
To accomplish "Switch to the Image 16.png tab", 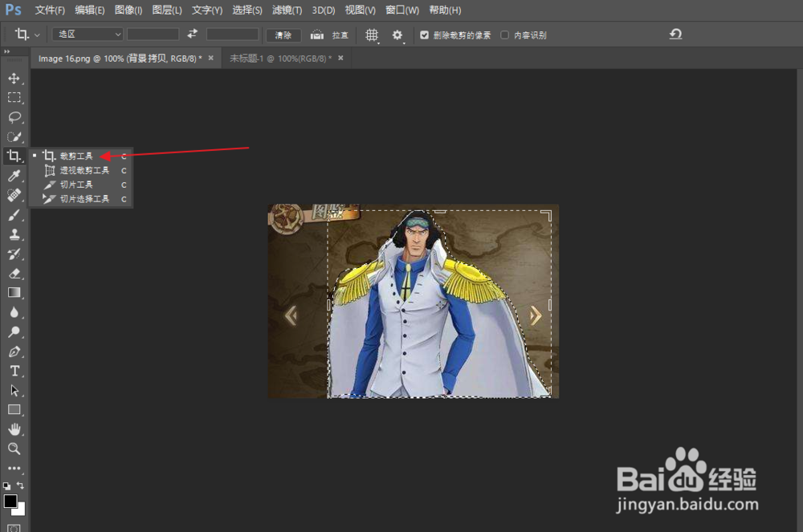I will [120, 59].
